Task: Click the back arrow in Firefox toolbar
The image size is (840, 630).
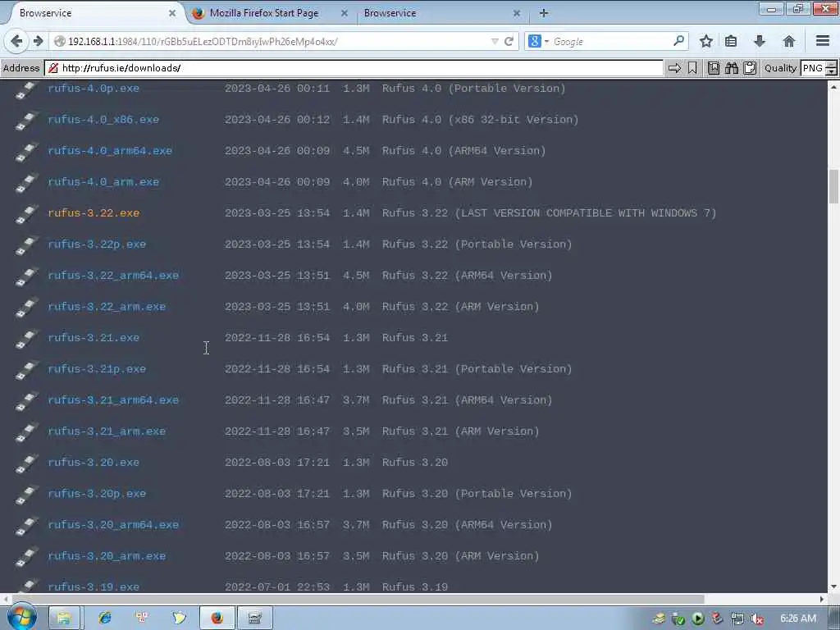Action: (16, 41)
